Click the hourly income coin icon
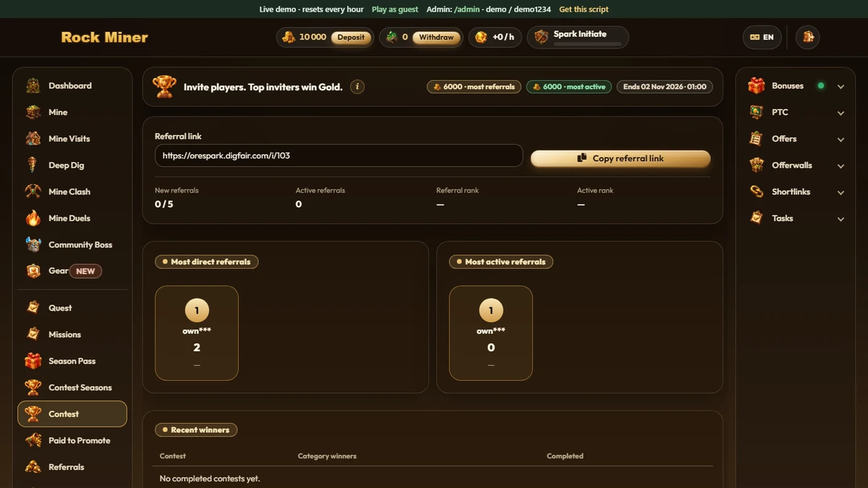Image resolution: width=868 pixels, height=488 pixels. point(481,37)
